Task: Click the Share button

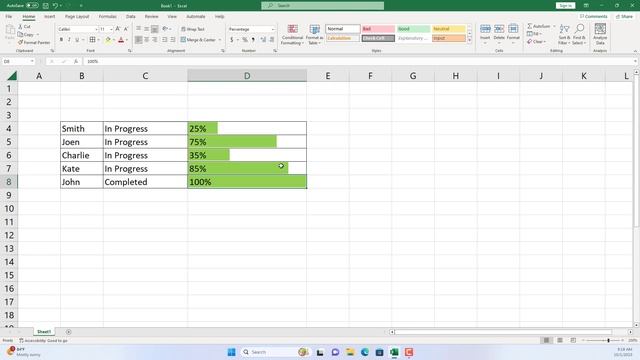Action: click(x=624, y=16)
